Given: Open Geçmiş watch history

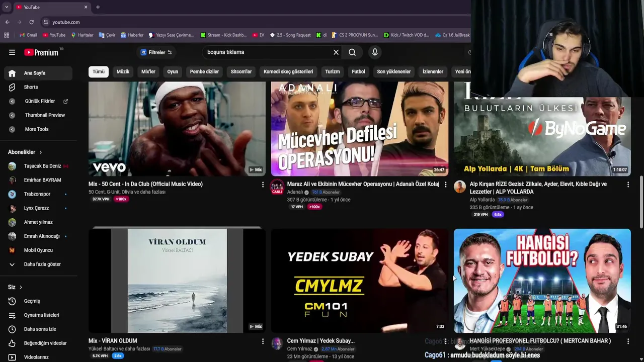Looking at the screenshot, I should [38, 301].
